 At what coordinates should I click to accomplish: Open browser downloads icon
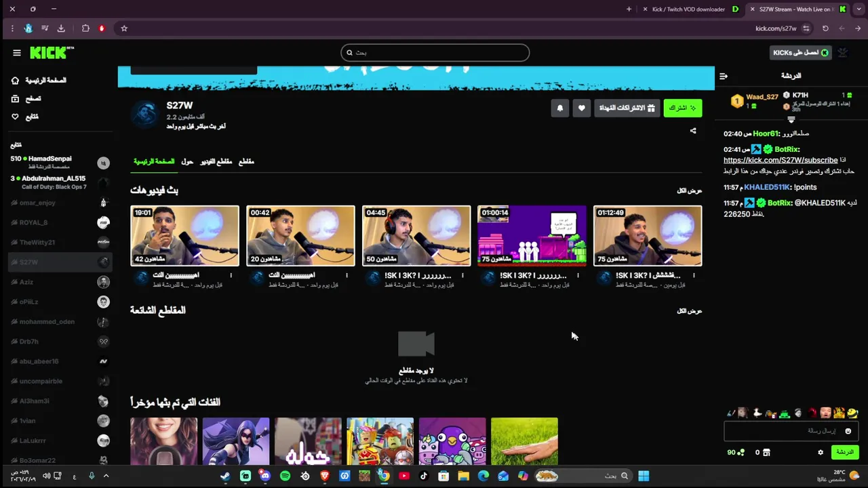point(61,28)
